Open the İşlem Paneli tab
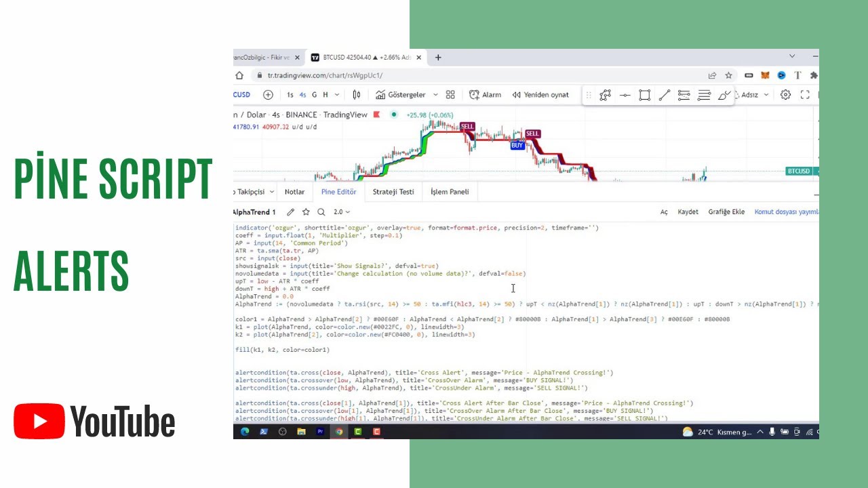The width and height of the screenshot is (868, 488). [x=450, y=192]
